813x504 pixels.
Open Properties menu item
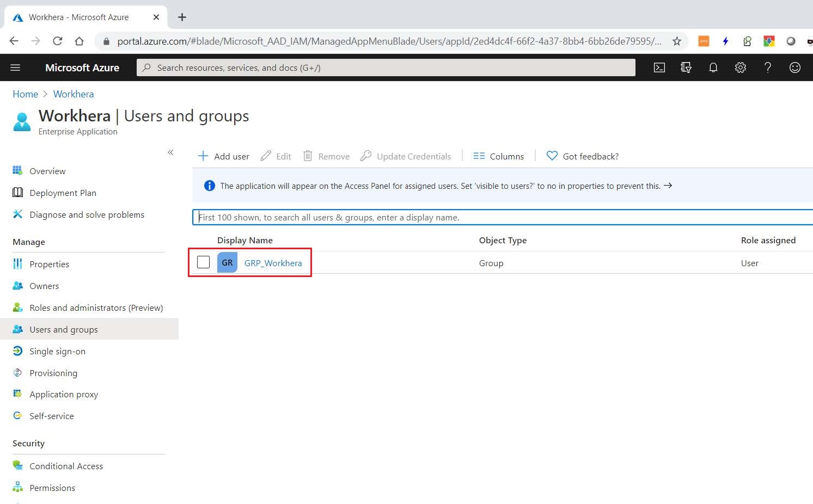click(x=49, y=264)
